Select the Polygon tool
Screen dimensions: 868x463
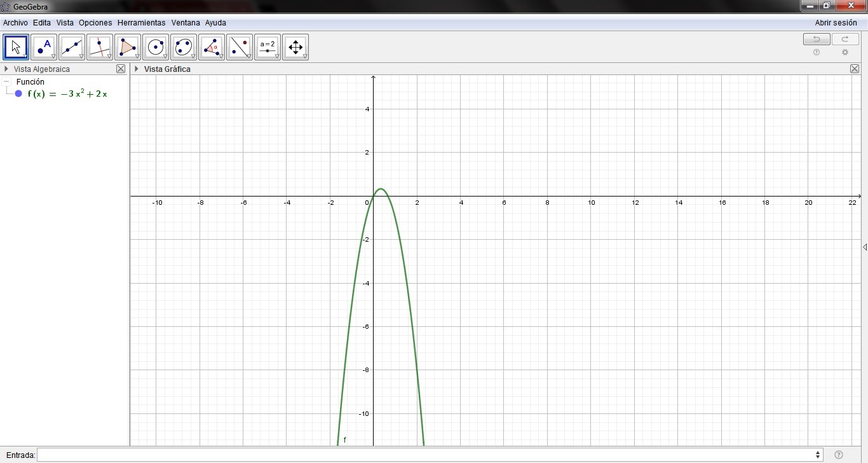tap(128, 47)
